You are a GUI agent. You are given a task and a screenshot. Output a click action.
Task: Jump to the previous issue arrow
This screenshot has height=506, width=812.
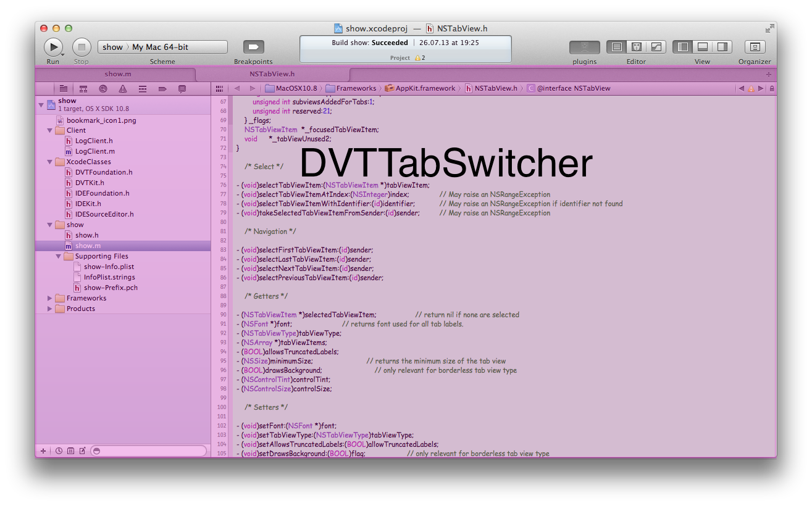click(x=741, y=88)
